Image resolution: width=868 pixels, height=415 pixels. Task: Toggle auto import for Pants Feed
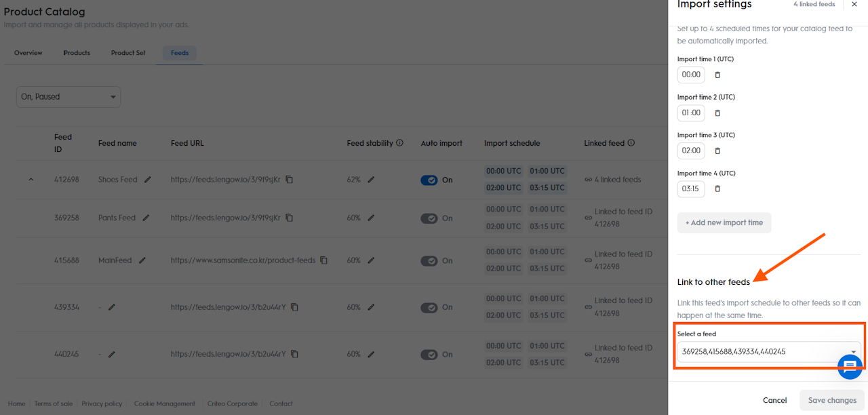click(x=429, y=218)
